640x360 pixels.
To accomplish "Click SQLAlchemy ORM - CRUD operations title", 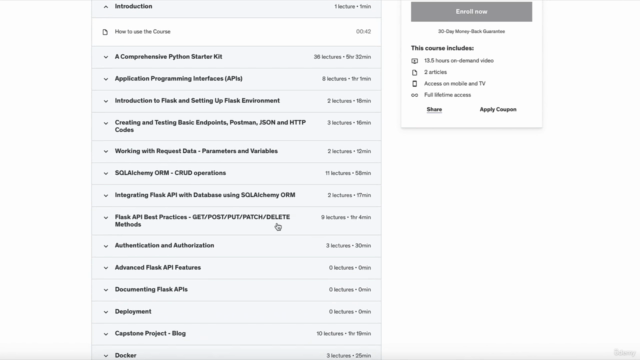I will click(x=170, y=173).
